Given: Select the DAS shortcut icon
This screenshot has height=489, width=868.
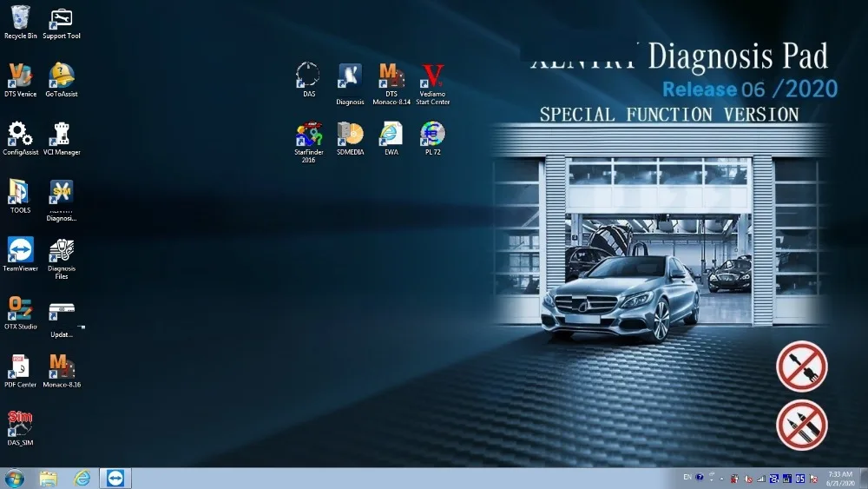Looking at the screenshot, I should [308, 80].
